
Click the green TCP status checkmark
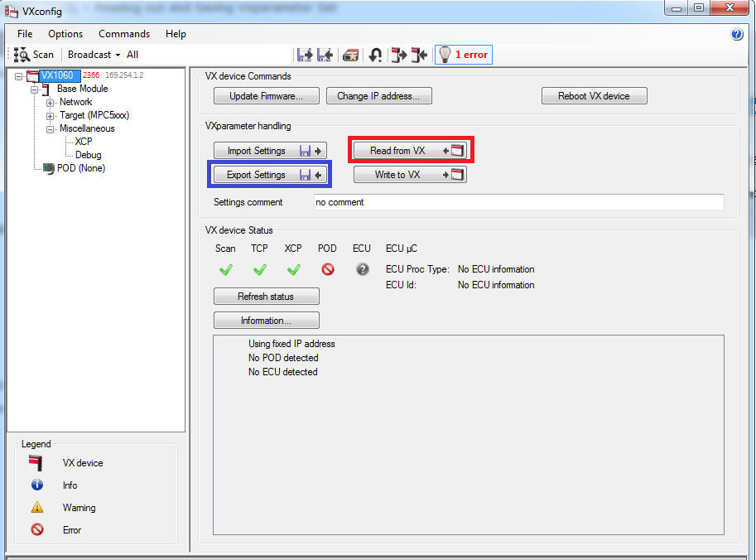click(259, 269)
